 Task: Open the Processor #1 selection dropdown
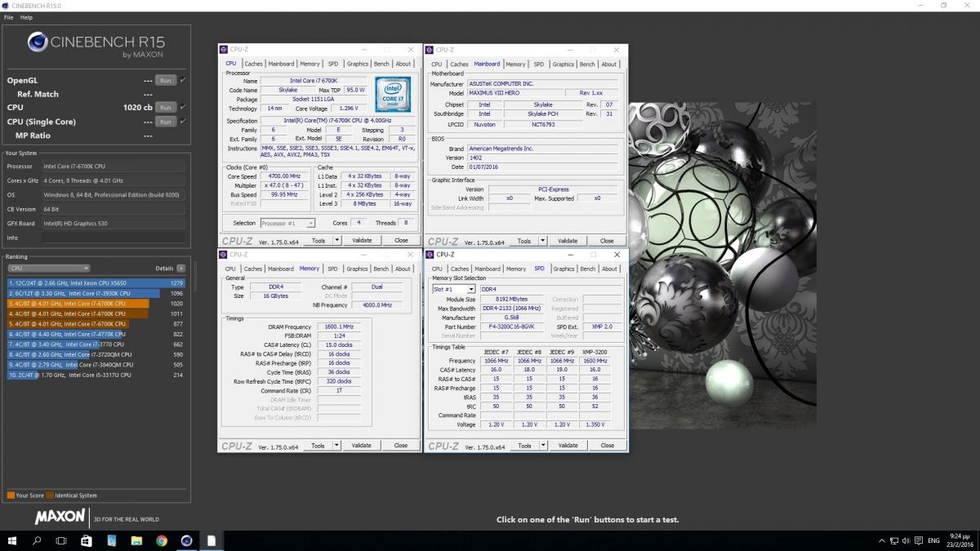(287, 223)
